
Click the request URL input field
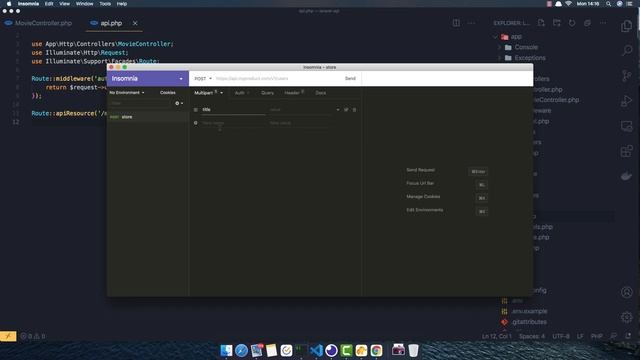point(277,78)
